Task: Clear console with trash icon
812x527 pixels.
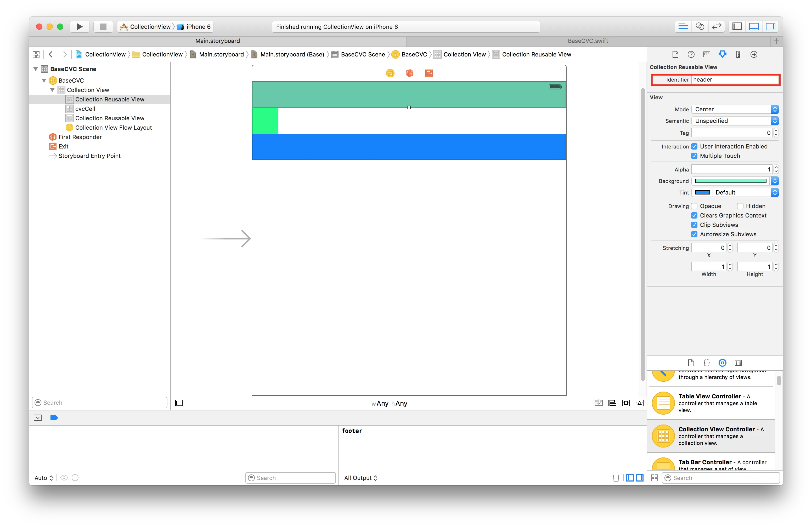Action: tap(616, 478)
